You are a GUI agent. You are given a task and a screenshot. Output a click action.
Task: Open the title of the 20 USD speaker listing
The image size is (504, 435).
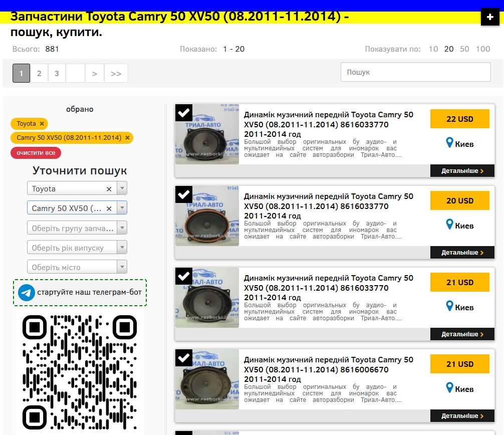pyautogui.click(x=329, y=206)
